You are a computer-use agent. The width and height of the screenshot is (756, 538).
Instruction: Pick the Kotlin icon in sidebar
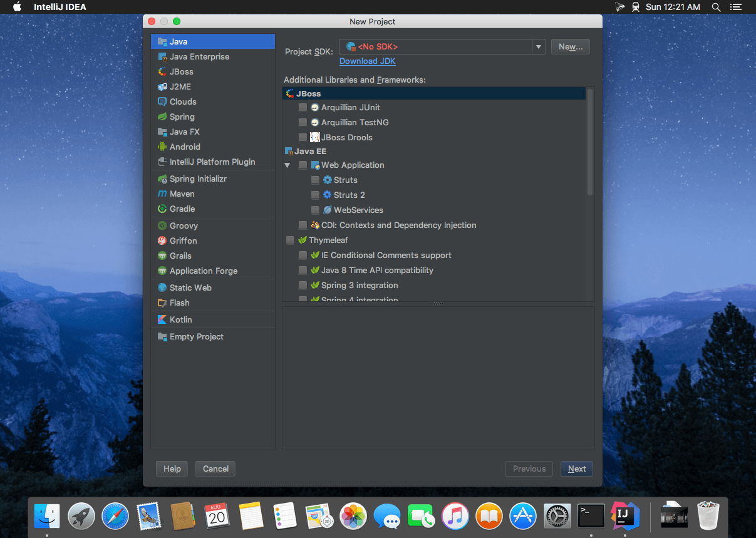[x=162, y=319]
